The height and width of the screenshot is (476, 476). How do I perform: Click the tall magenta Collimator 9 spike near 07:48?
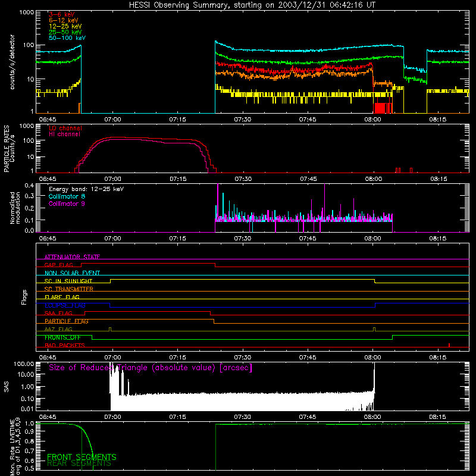click(324, 201)
